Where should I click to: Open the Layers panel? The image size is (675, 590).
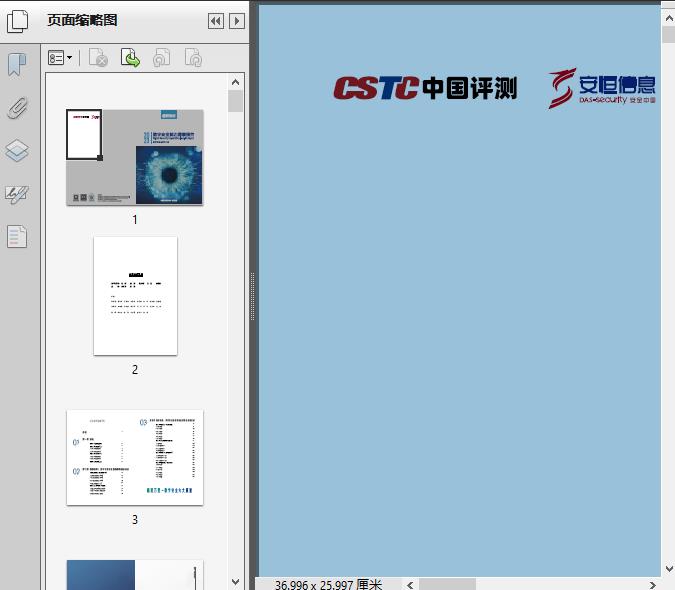17,151
